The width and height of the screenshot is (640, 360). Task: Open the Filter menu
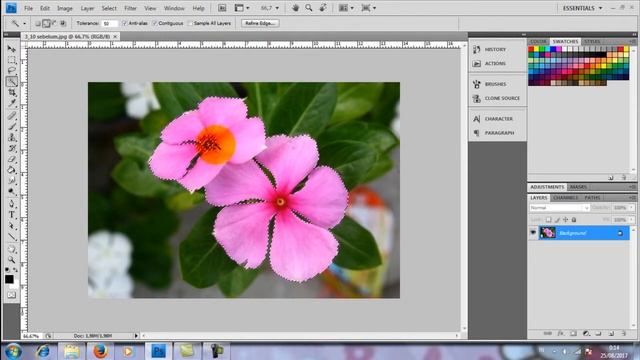(130, 8)
